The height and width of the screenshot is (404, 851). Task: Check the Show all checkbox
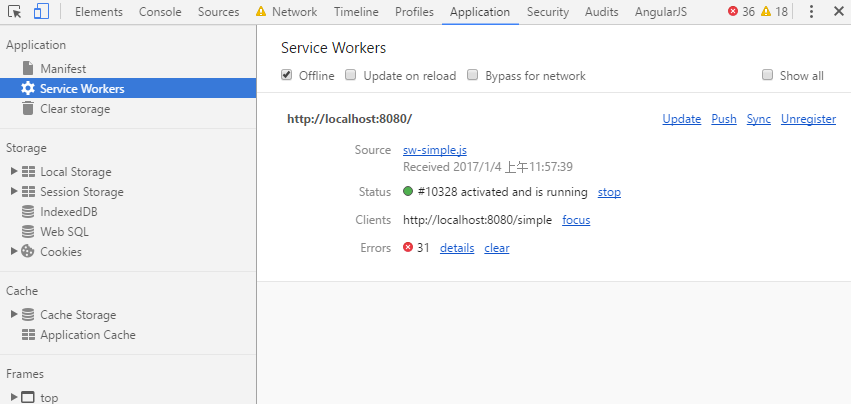point(767,75)
